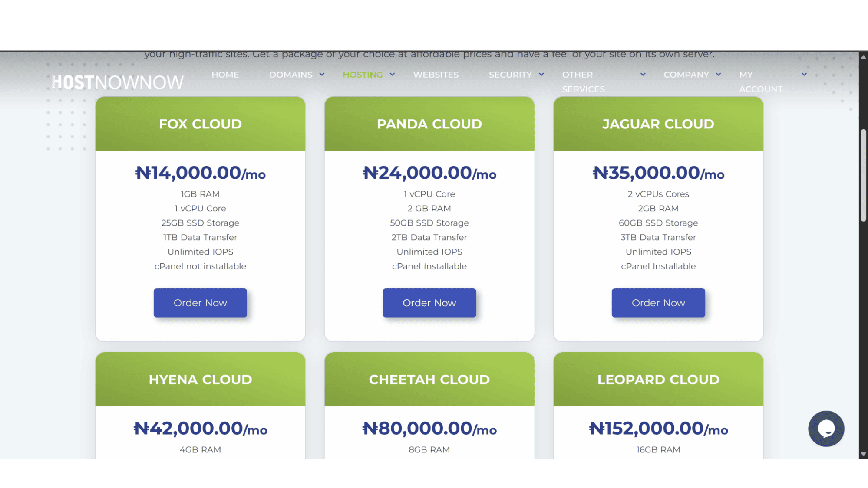Select the Hyena Cloud plan header
Screen dimensions: 868x488
point(200,380)
